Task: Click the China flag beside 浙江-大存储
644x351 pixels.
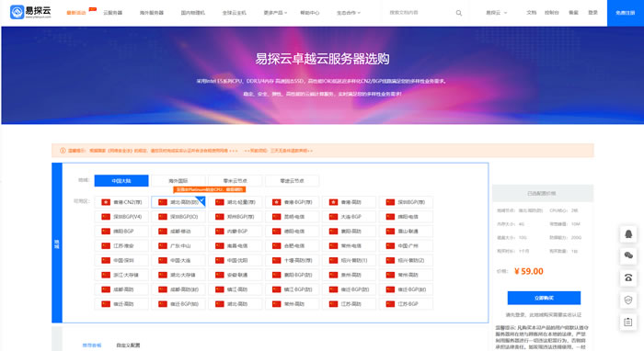Action: click(x=106, y=275)
